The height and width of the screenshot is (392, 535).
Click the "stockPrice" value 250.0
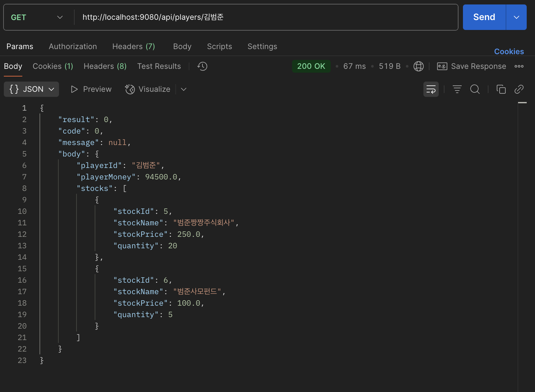tap(189, 234)
